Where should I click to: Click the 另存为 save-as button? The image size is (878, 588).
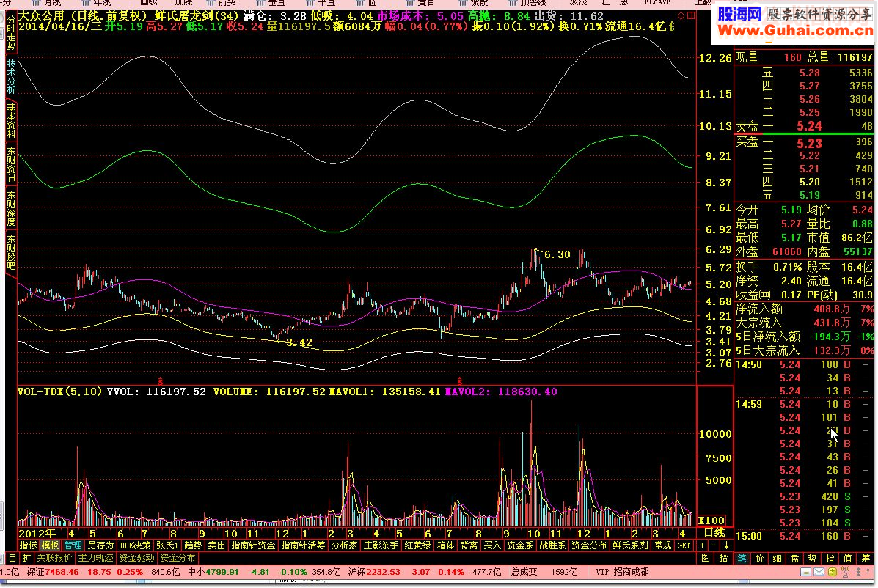100,545
